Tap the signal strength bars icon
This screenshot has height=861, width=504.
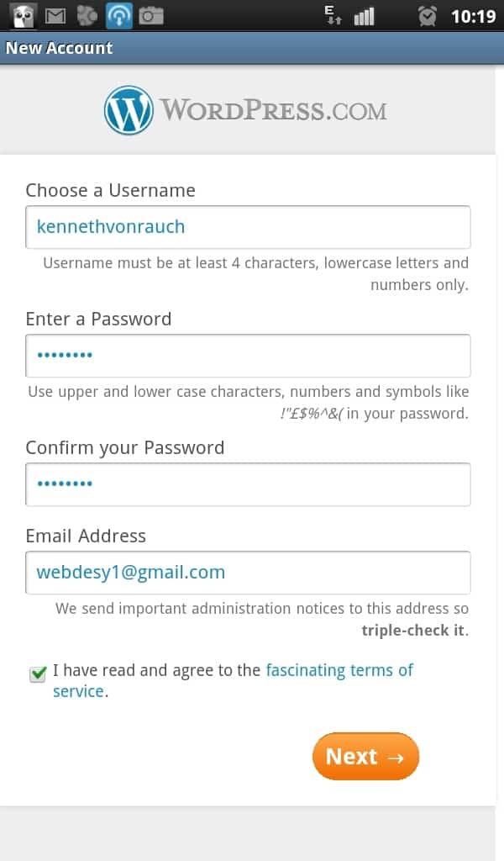(365, 17)
